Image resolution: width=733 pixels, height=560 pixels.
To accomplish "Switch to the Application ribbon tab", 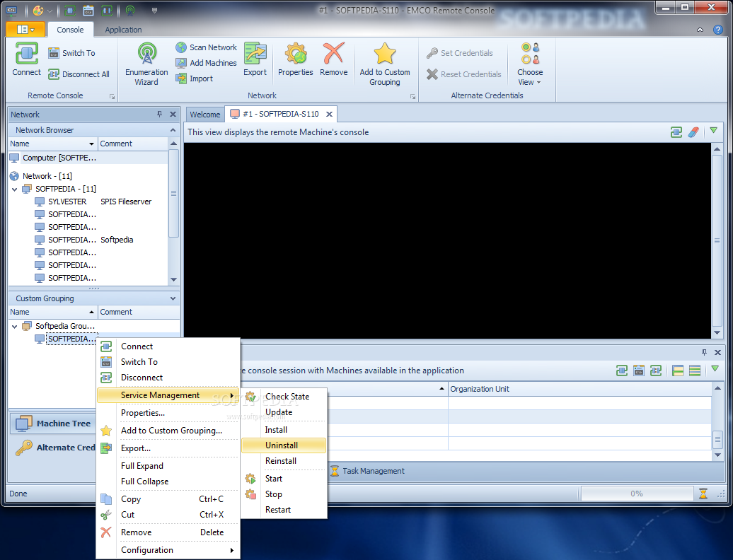I will (x=123, y=30).
